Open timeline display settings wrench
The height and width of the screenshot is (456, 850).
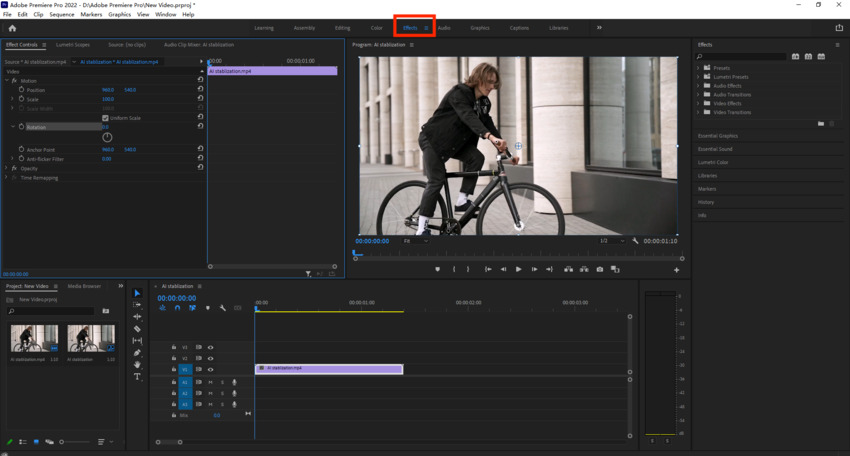(222, 308)
